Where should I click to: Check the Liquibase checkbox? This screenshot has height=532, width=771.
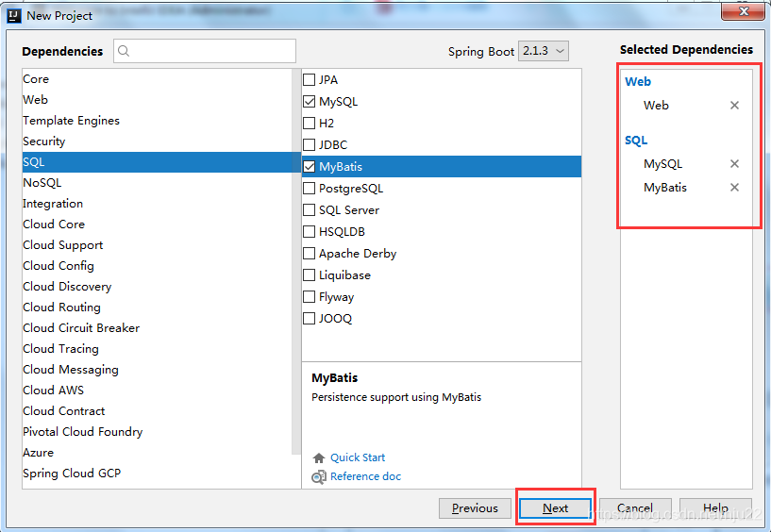pos(309,274)
